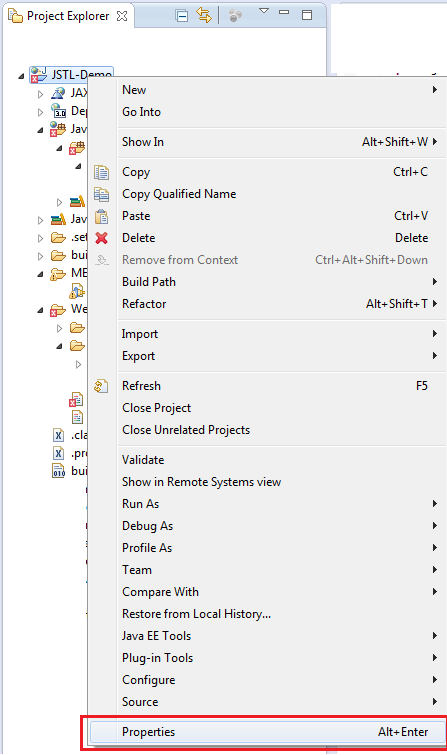Click the build folder icon
The image size is (447, 755).
(58, 255)
